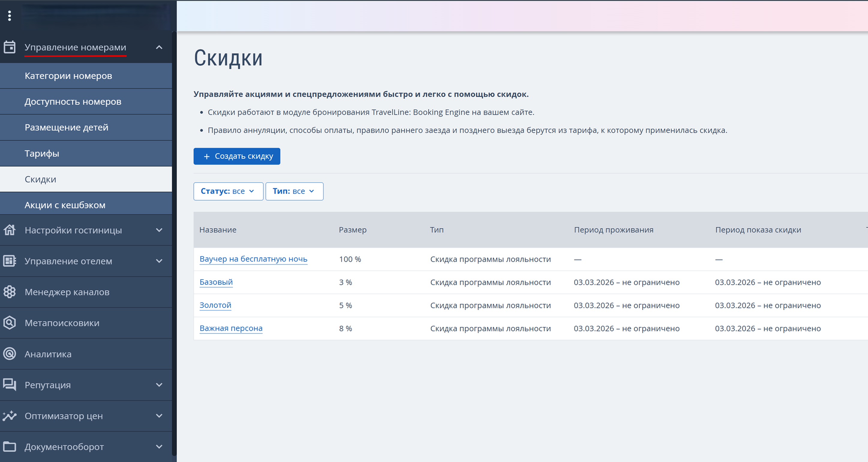Open the Важная персона discount

pyautogui.click(x=231, y=328)
